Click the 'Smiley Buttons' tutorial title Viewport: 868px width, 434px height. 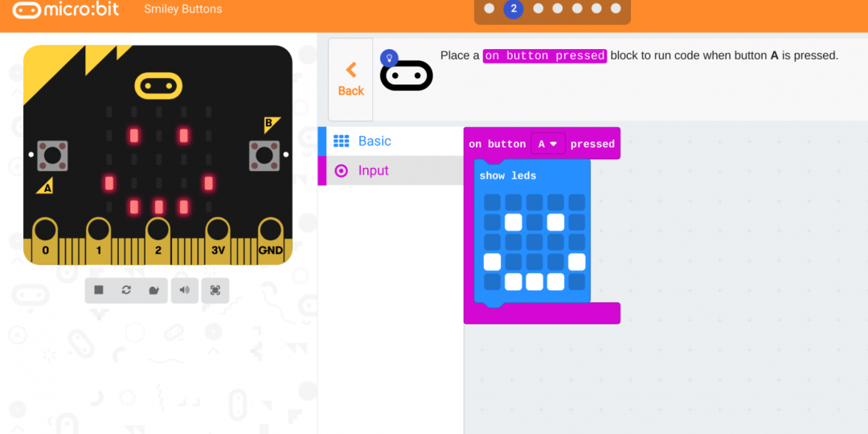coord(182,10)
